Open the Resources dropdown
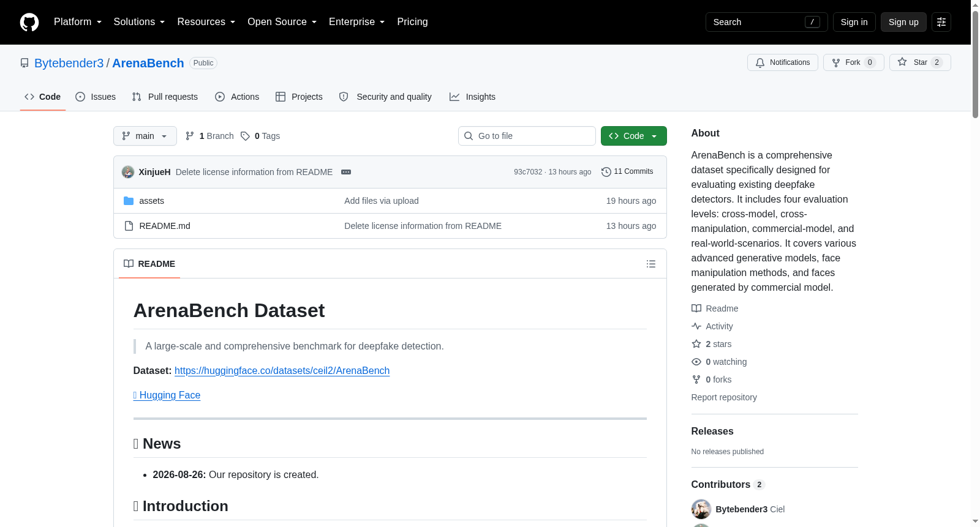 coord(206,22)
